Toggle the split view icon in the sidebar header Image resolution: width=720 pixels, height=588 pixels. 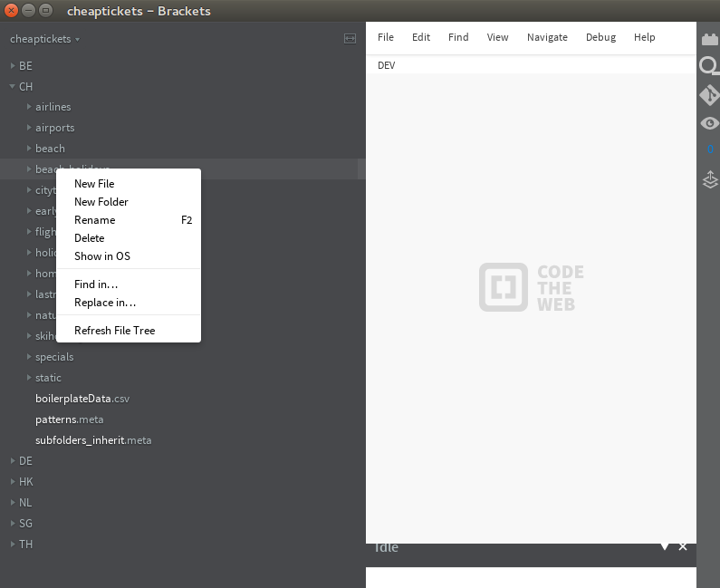tap(350, 39)
